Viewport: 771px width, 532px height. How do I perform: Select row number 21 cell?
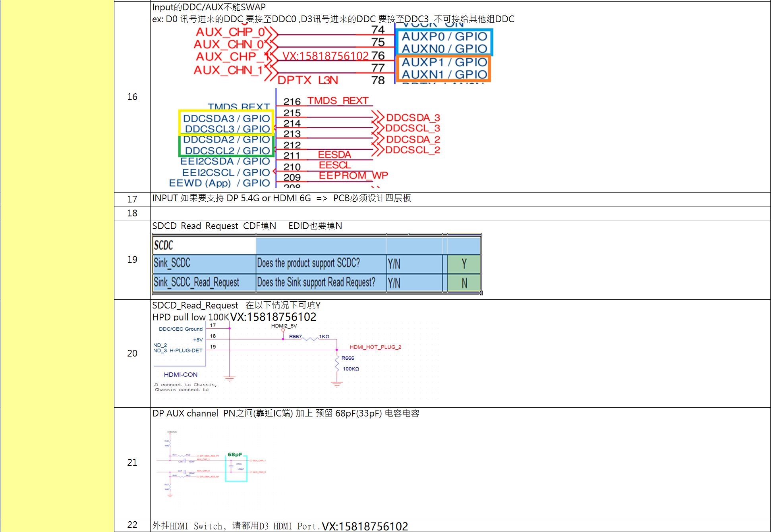click(132, 463)
